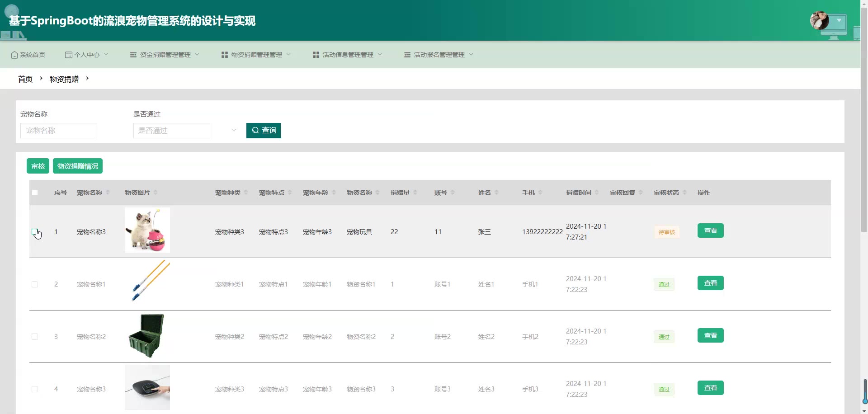Screen dimensions: 868x414
Task: Open 物资捐赠管理管理 menu item
Action: point(256,55)
